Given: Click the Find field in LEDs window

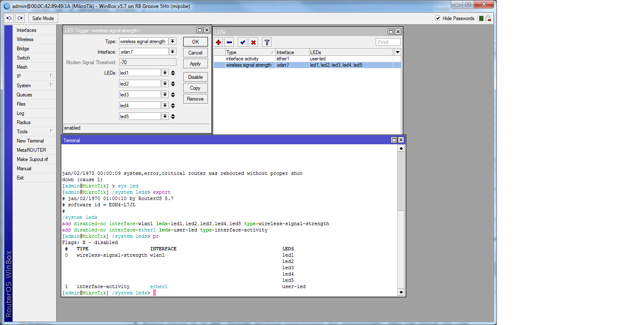Looking at the screenshot, I should [388, 42].
